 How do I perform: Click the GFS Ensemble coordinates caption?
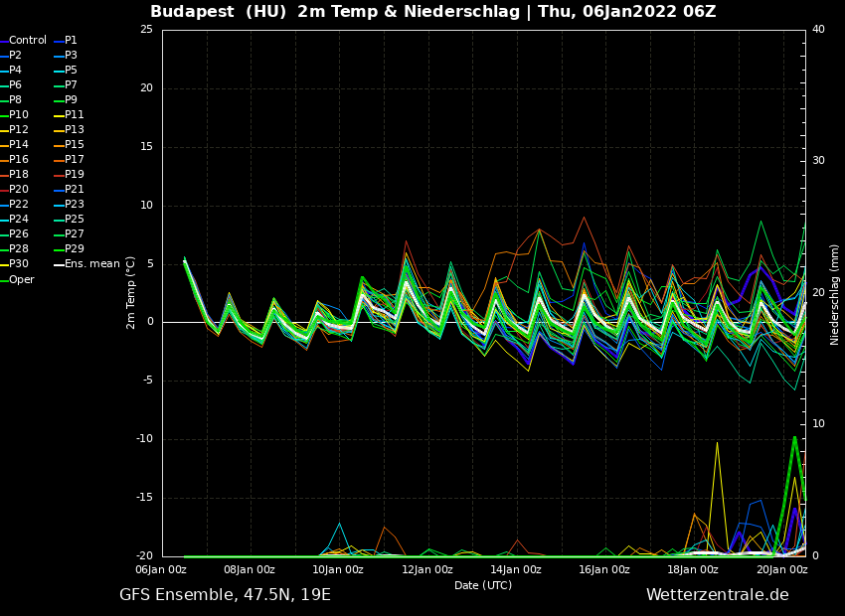[x=225, y=595]
